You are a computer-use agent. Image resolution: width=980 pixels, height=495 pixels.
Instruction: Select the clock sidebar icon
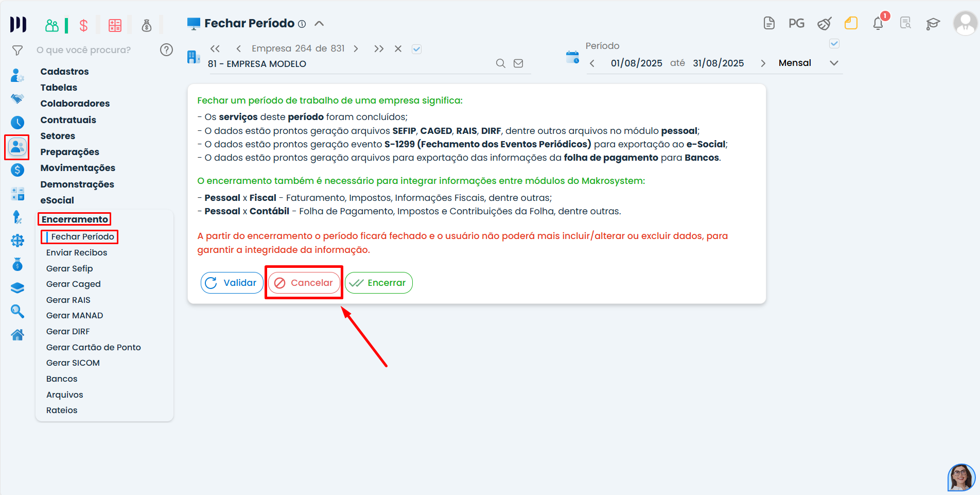[17, 122]
